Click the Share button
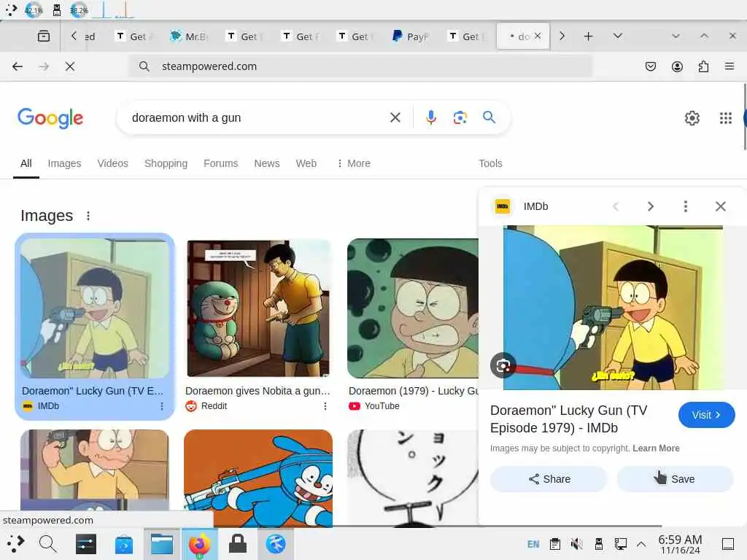The width and height of the screenshot is (747, 560). (549, 479)
